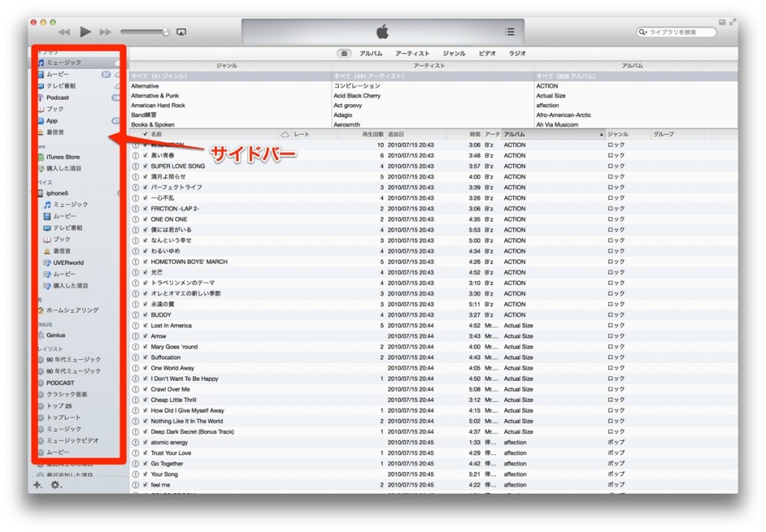The image size is (766, 532).
Task: Uncheck the SUPER LOVE SONG checkbox
Action: 145,166
